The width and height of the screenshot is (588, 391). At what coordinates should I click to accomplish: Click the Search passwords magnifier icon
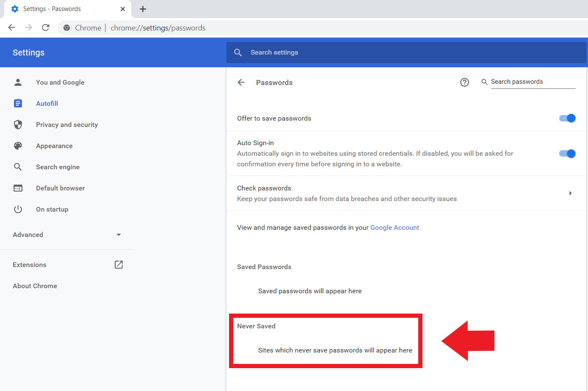pos(484,82)
